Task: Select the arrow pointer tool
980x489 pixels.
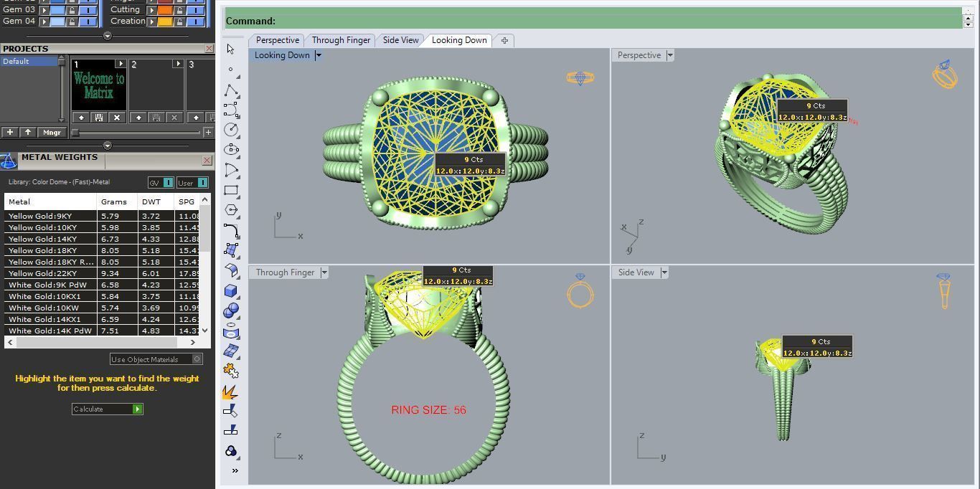Action: pos(230,49)
